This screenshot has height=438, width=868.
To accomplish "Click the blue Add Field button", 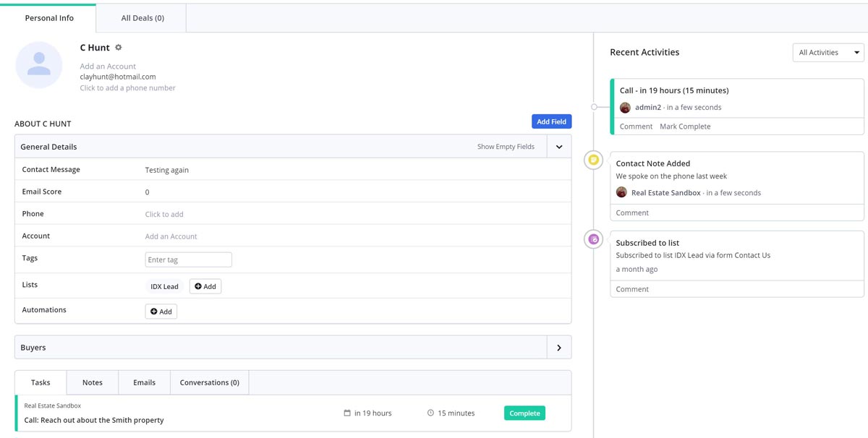I will 551,121.
